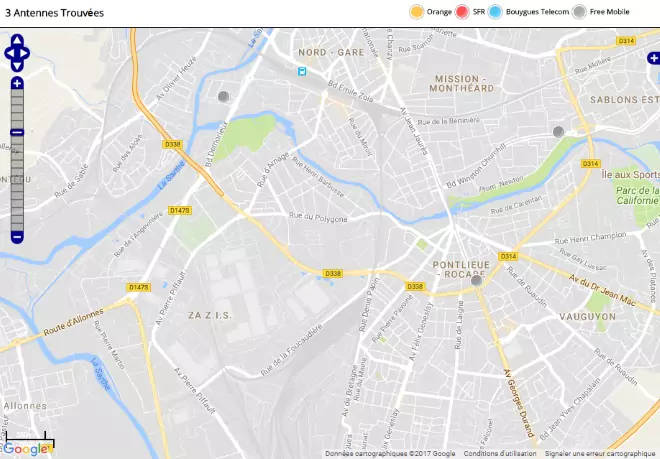Viewport: 660px width, 459px height.
Task: Click the Allonnes town label
Action: pyautogui.click(x=25, y=406)
